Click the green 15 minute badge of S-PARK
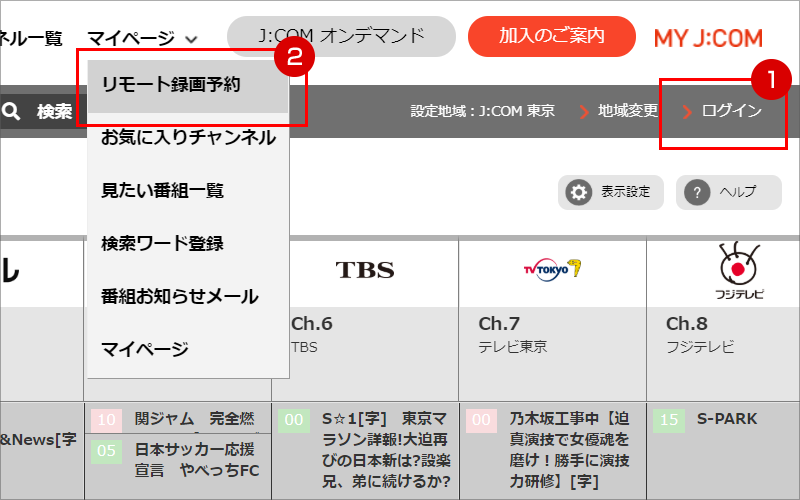The image size is (800, 500). pos(669,420)
